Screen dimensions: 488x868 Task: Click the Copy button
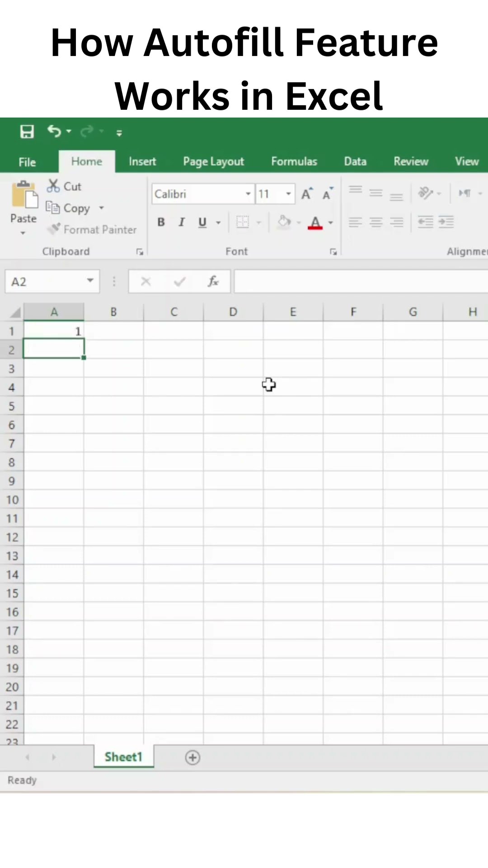point(68,208)
